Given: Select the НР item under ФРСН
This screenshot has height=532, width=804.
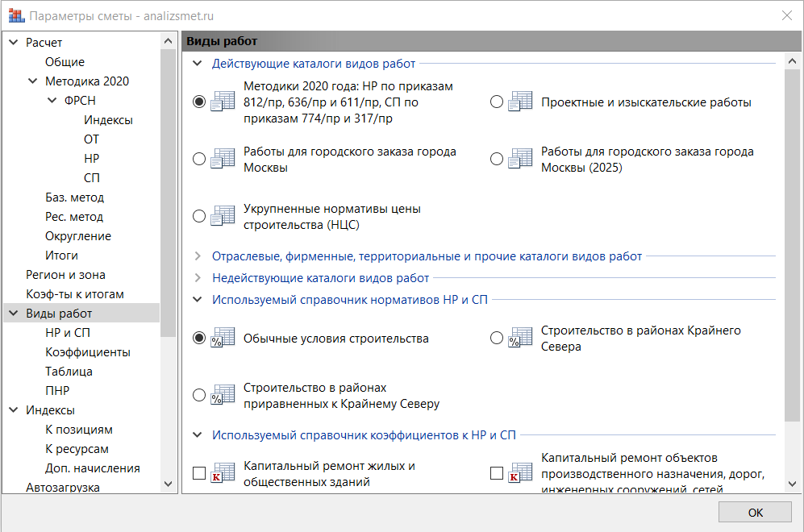Looking at the screenshot, I should [x=91, y=158].
